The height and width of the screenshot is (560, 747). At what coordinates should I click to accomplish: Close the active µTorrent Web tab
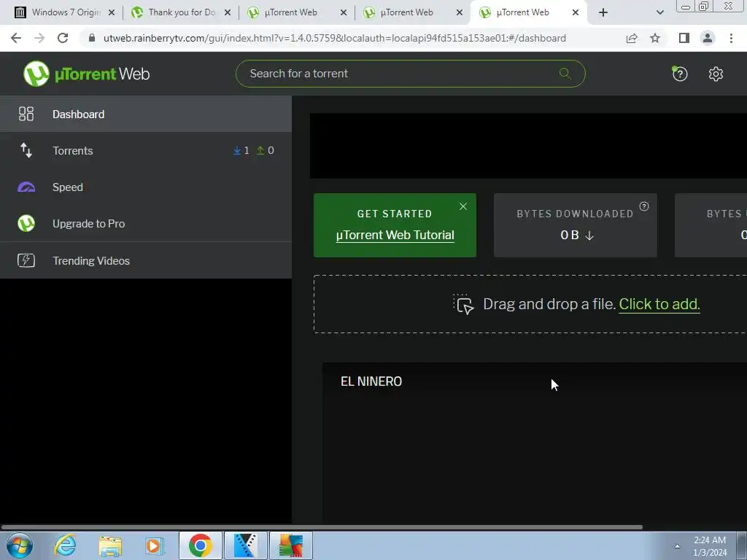coord(576,12)
